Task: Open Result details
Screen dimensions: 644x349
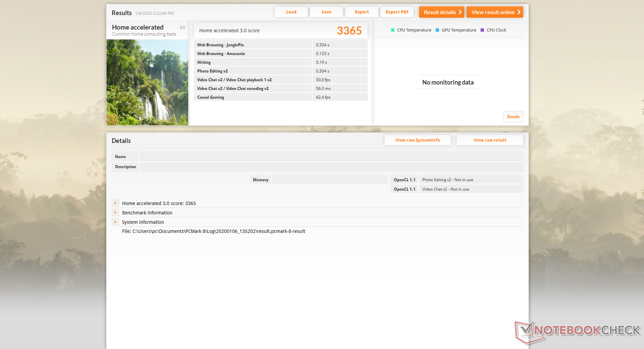Action: point(441,12)
